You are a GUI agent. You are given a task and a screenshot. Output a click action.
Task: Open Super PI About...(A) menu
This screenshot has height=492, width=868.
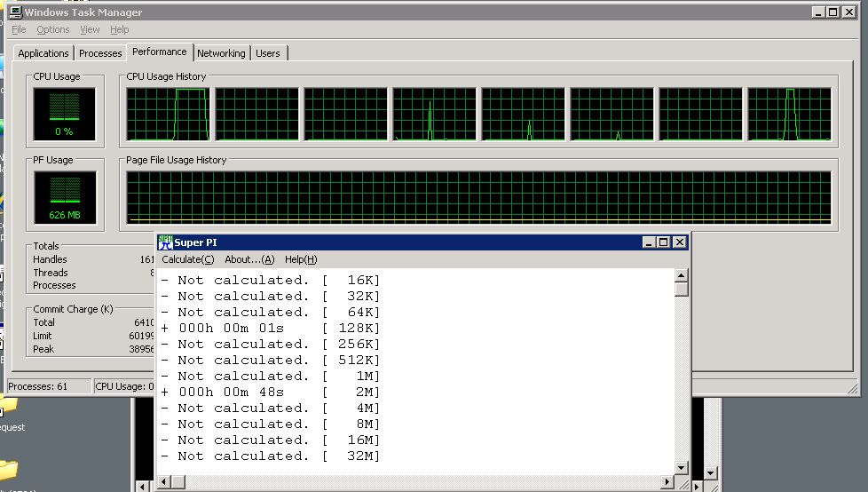click(249, 259)
